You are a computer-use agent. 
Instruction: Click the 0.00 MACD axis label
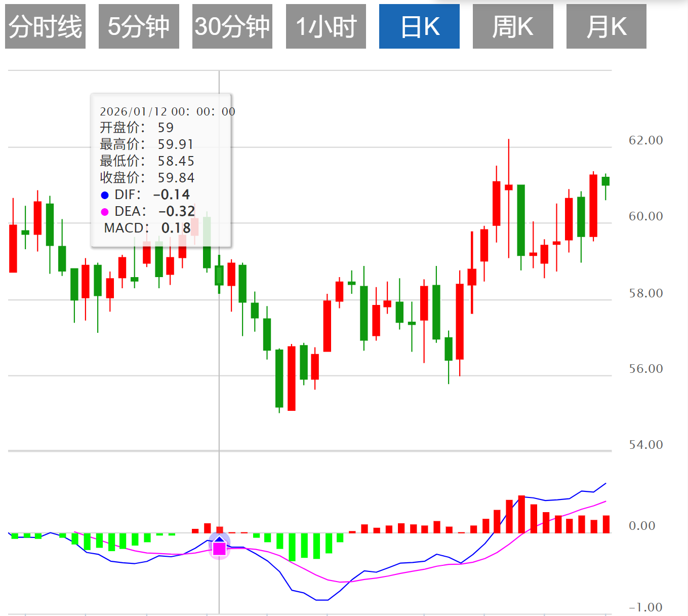pos(642,526)
